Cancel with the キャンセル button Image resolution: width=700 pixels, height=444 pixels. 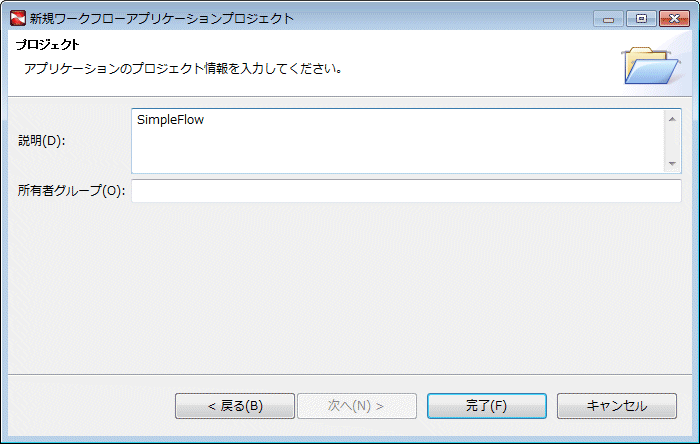pos(617,406)
